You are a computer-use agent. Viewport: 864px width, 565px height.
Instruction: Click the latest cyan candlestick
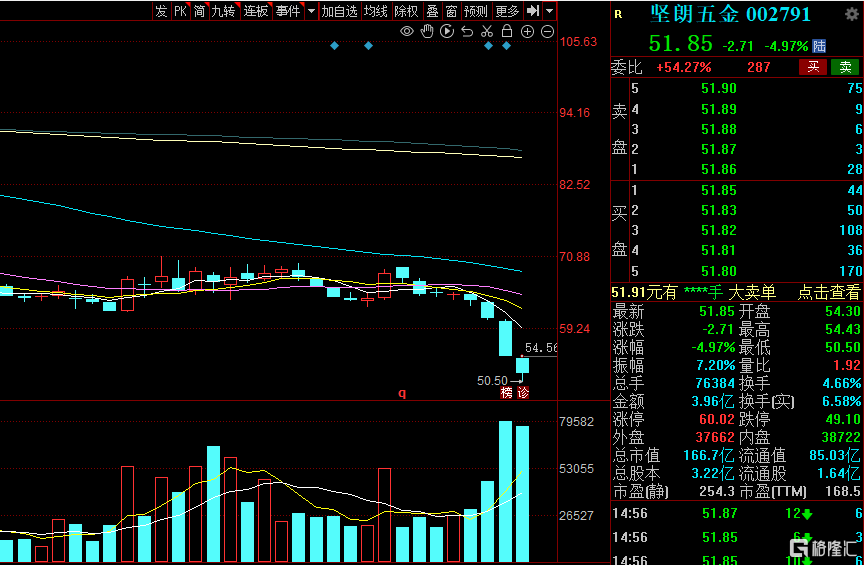click(522, 365)
